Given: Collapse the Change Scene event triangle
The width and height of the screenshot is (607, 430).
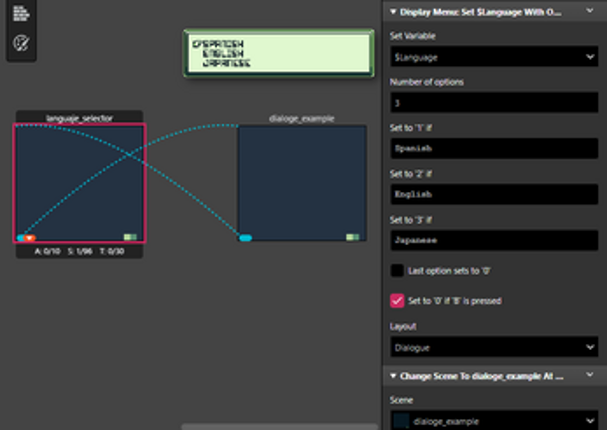Looking at the screenshot, I should [x=393, y=376].
